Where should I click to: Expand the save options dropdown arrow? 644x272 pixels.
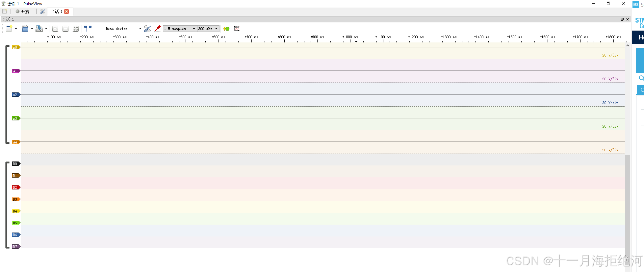tap(46, 29)
